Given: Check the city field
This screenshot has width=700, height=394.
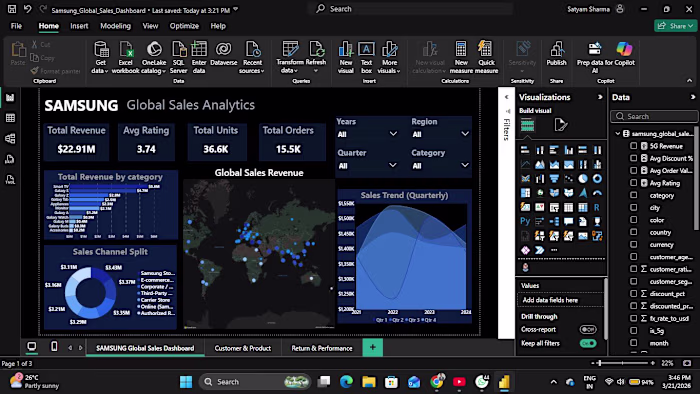Looking at the screenshot, I should coord(633,207).
